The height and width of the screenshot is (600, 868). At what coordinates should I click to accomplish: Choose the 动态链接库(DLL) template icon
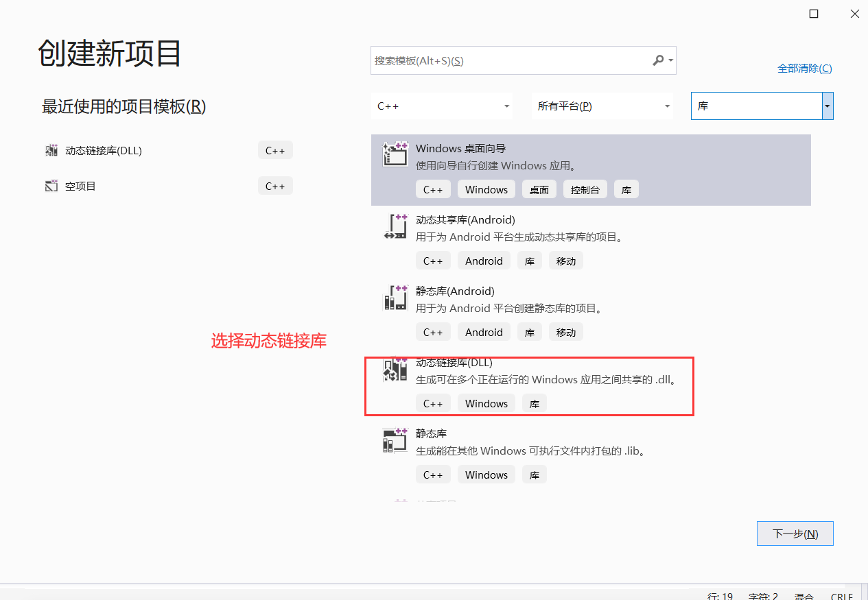point(395,369)
